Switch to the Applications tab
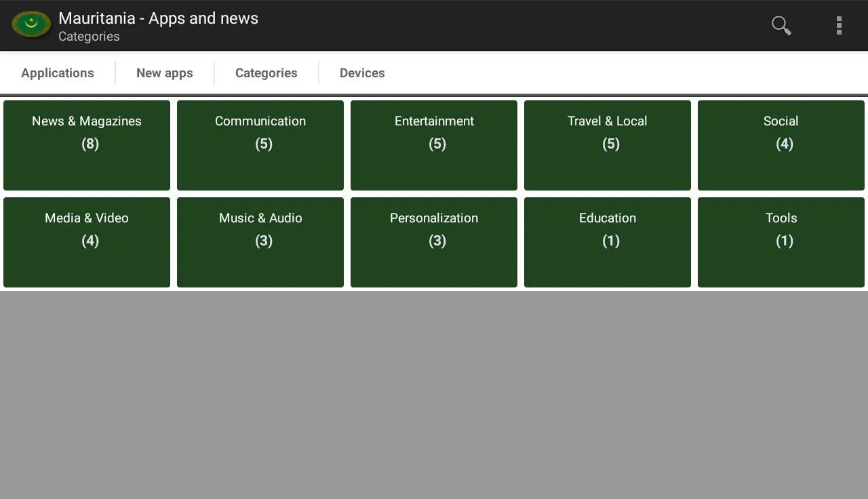 click(x=58, y=73)
